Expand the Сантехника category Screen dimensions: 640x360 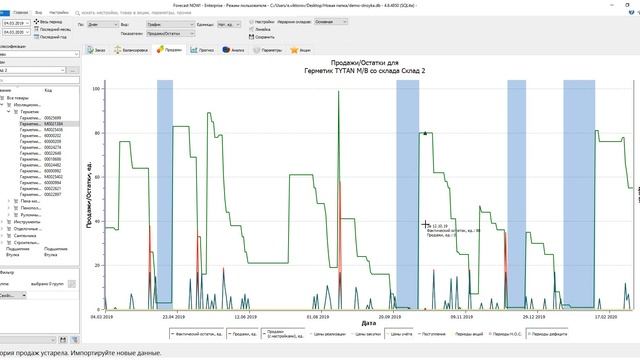2,236
